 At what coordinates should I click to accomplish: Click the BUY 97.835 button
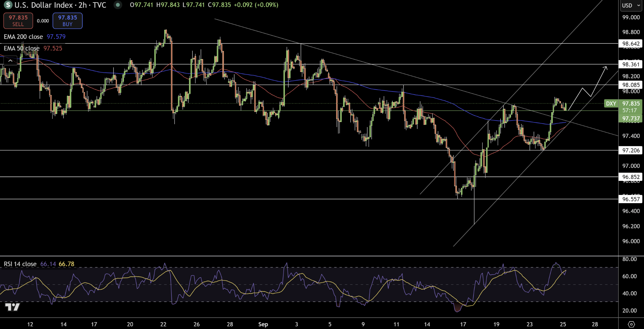pos(67,21)
